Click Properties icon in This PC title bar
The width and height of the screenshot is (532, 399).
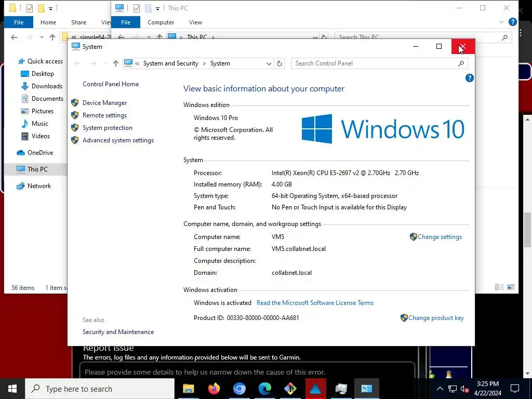point(137,8)
